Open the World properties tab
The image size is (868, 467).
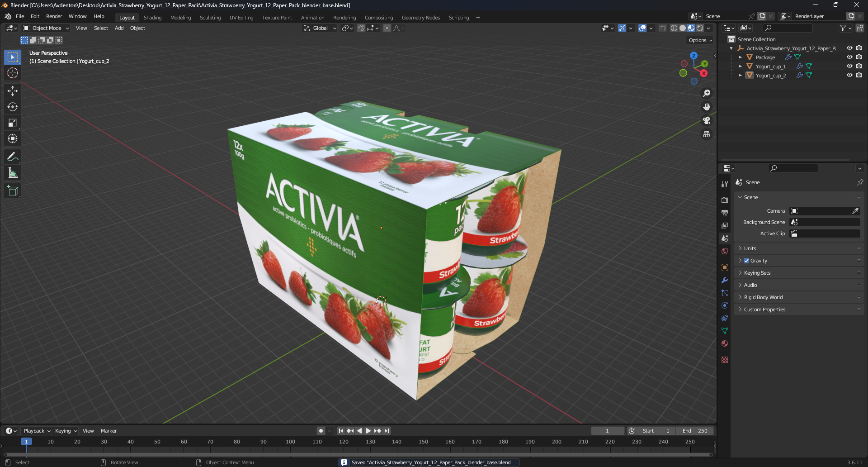[x=725, y=251]
